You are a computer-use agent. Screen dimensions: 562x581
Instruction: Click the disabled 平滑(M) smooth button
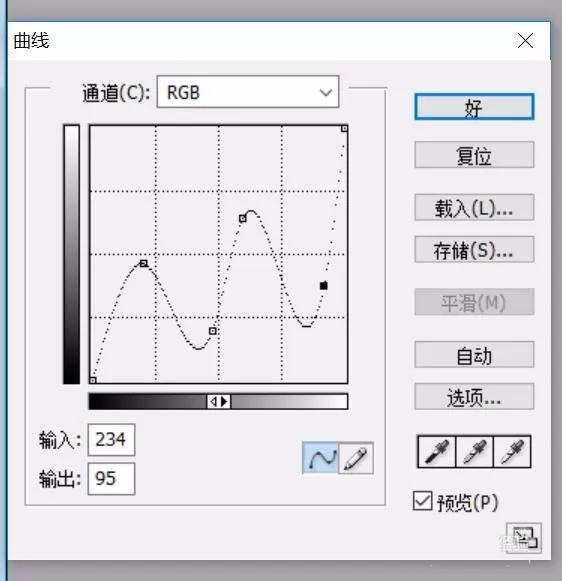click(474, 302)
